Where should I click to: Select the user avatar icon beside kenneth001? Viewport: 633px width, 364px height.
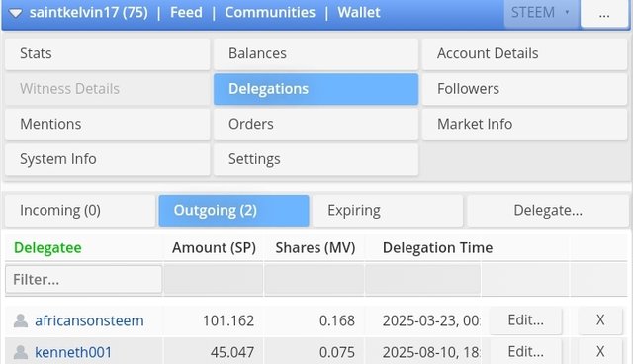21,352
